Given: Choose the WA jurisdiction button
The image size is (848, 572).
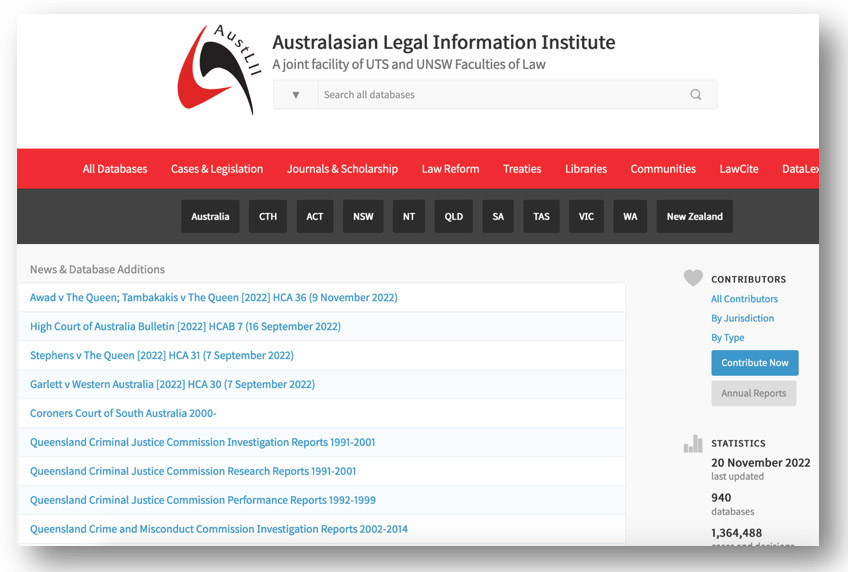Looking at the screenshot, I should 630,216.
